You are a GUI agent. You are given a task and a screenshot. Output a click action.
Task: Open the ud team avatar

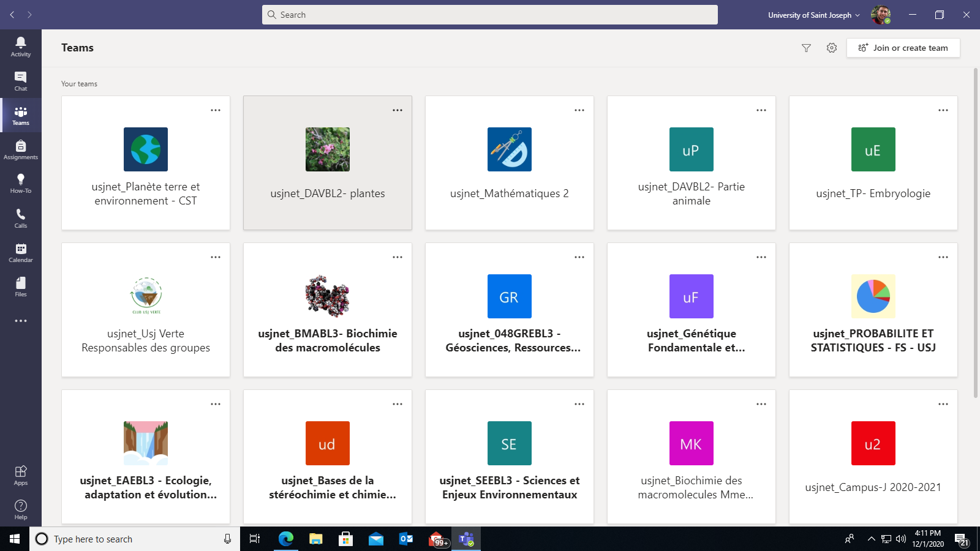pyautogui.click(x=328, y=443)
